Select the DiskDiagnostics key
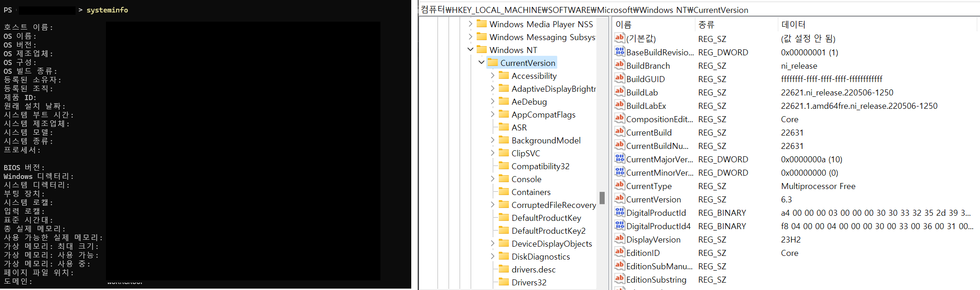980x290 pixels. pos(541,256)
